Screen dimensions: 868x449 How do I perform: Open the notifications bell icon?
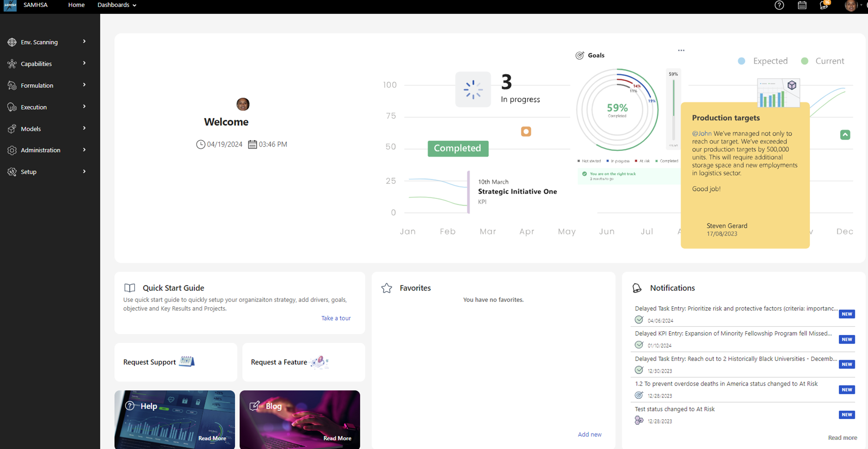point(824,6)
